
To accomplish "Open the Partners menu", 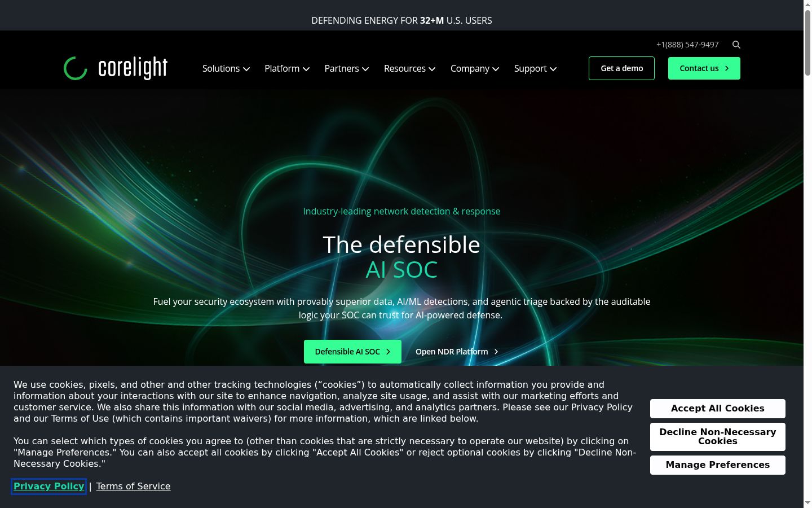I will click(342, 68).
